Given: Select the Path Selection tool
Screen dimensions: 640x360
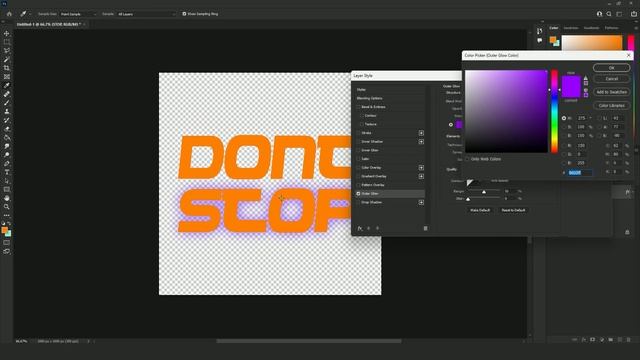Looking at the screenshot, I should pos(7,181).
